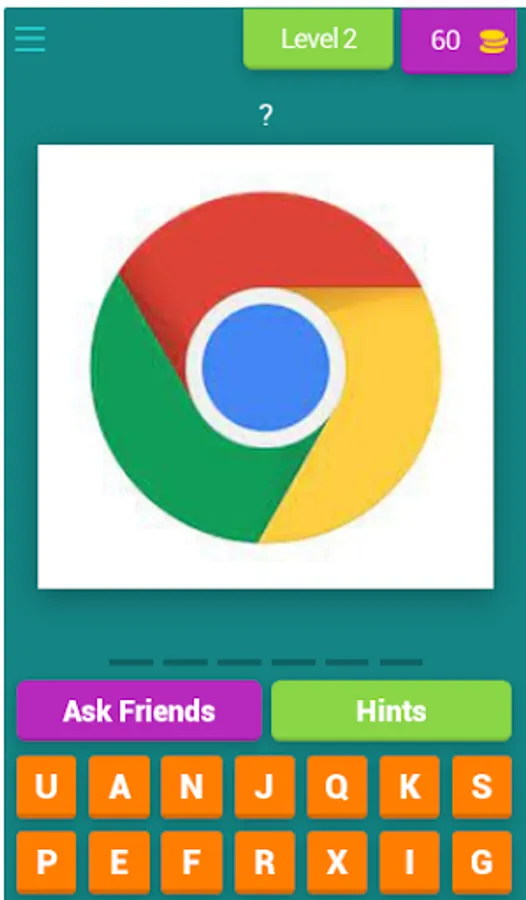Pick the letter Q tile
Viewport: 526px width, 900px height.
(x=337, y=786)
